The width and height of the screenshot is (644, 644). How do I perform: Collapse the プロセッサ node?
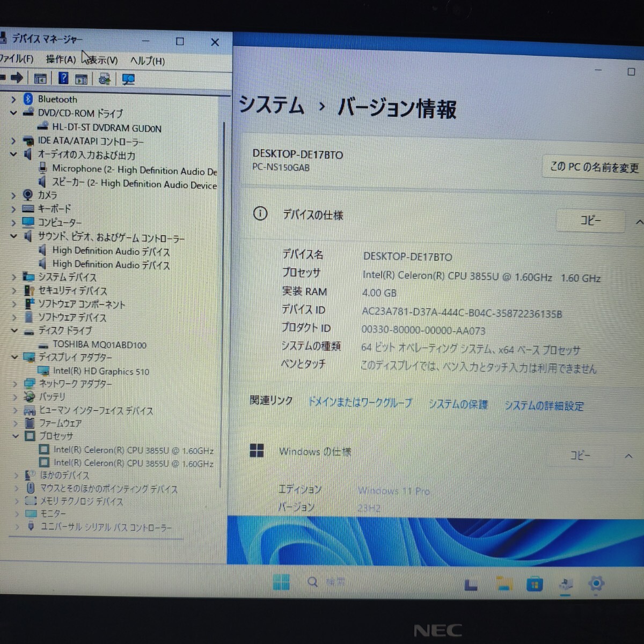click(16, 436)
